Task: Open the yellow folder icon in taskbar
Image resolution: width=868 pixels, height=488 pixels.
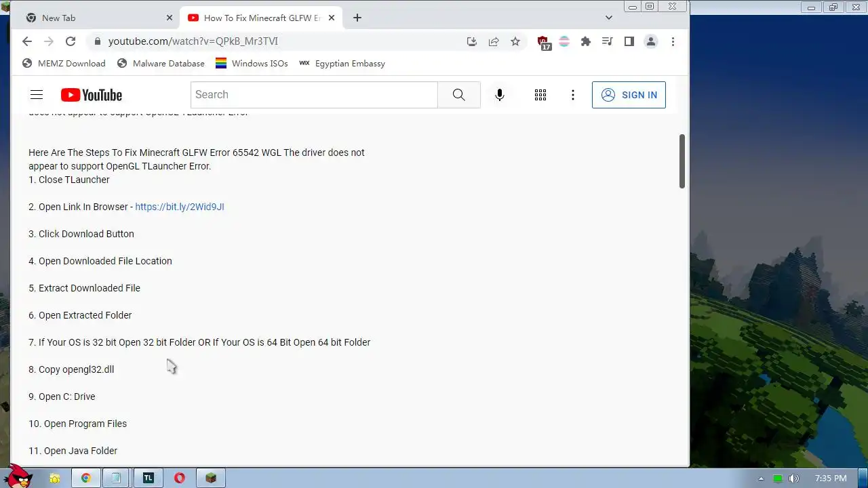Action: [x=55, y=478]
